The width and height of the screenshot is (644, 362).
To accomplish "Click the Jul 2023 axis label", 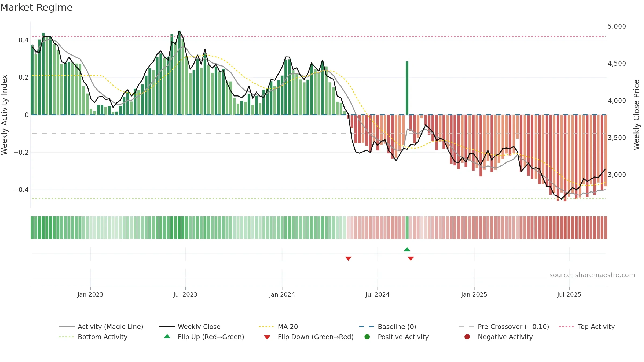I will [185, 294].
